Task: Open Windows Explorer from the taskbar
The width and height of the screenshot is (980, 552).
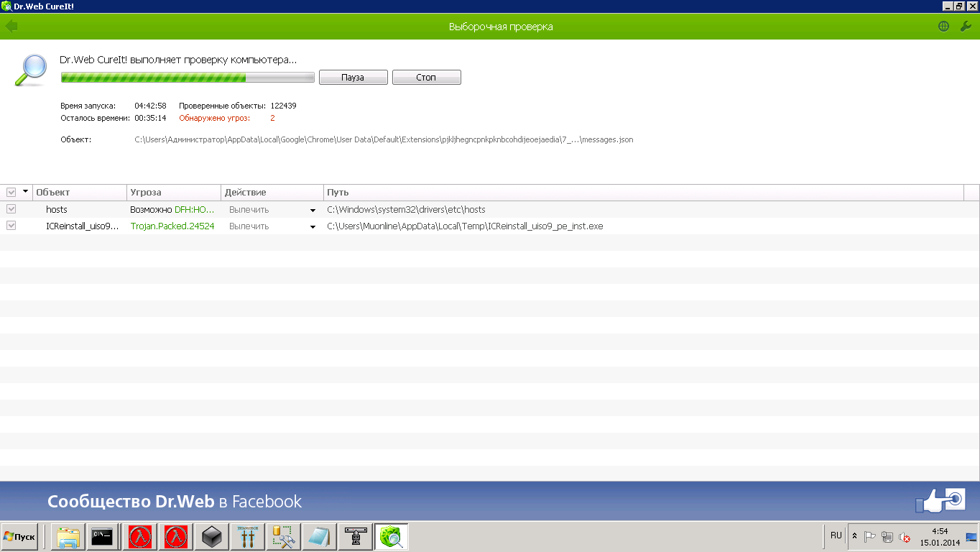Action: pos(68,537)
